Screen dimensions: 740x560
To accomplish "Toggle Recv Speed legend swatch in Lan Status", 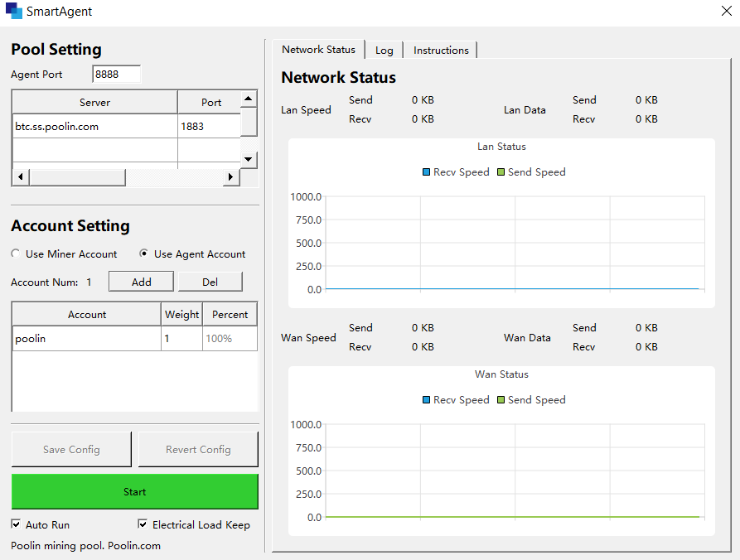I will click(426, 172).
